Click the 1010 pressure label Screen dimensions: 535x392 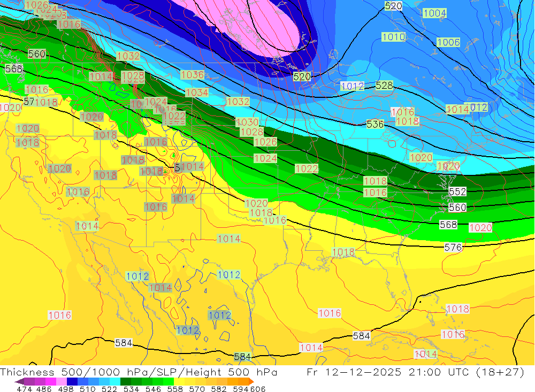[x=393, y=37]
